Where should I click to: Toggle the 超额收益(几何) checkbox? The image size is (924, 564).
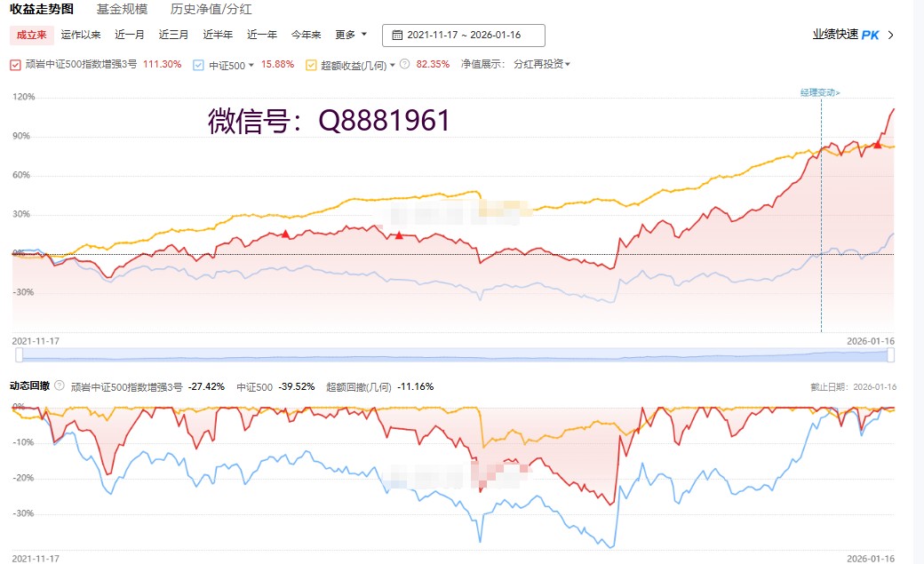tap(311, 65)
